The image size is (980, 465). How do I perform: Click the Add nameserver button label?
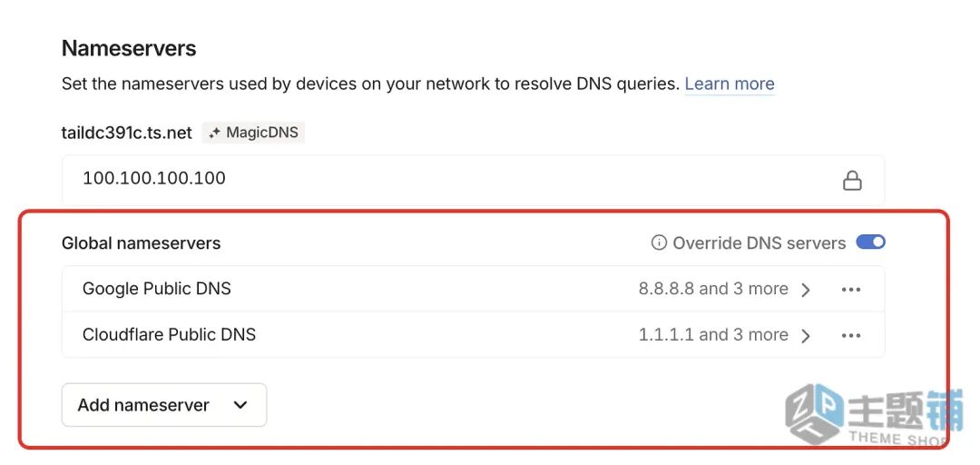click(143, 405)
